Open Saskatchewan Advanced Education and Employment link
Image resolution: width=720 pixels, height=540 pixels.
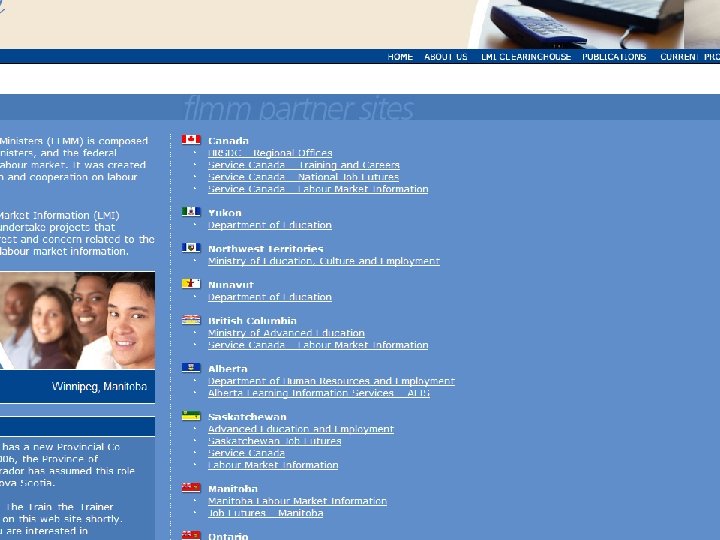click(x=301, y=429)
